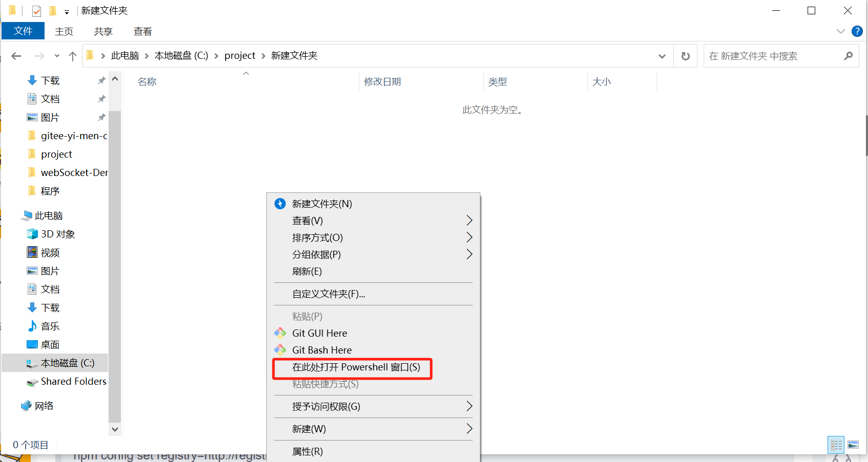Switch to the 共享 ribbon tab
This screenshot has width=868, height=462.
click(x=103, y=31)
